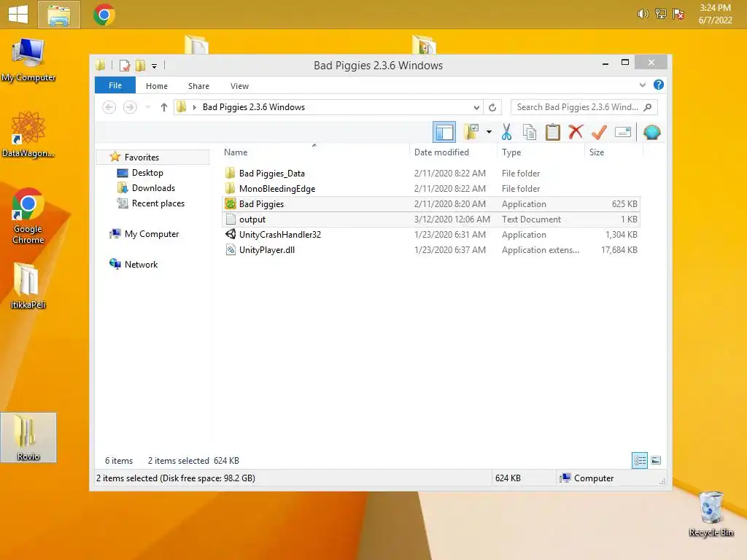Open the folder options toolbar icon
The height and width of the screenshot is (560, 747).
pos(471,132)
